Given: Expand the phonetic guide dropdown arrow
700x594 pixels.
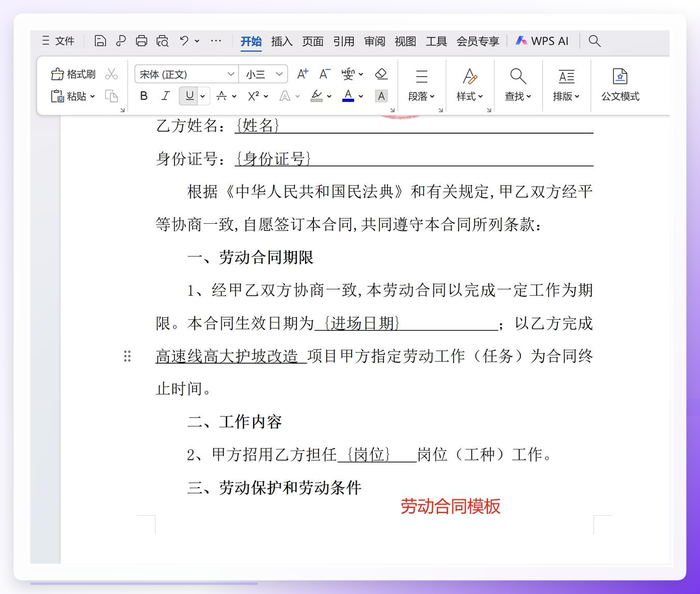Looking at the screenshot, I should (x=361, y=75).
